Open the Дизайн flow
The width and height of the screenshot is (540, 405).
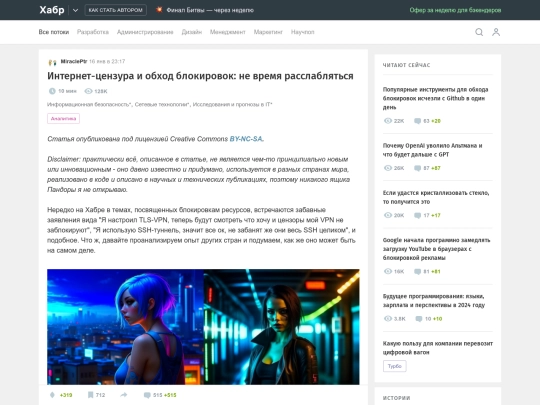point(191,32)
